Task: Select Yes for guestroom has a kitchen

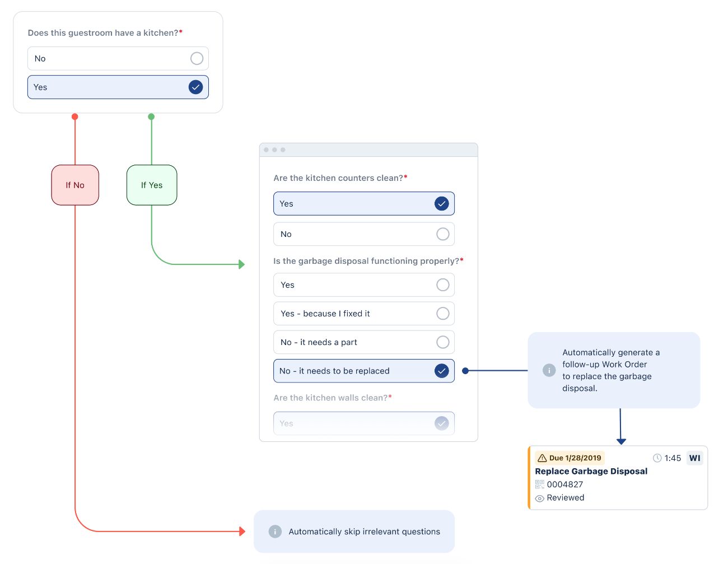Action: [x=118, y=87]
